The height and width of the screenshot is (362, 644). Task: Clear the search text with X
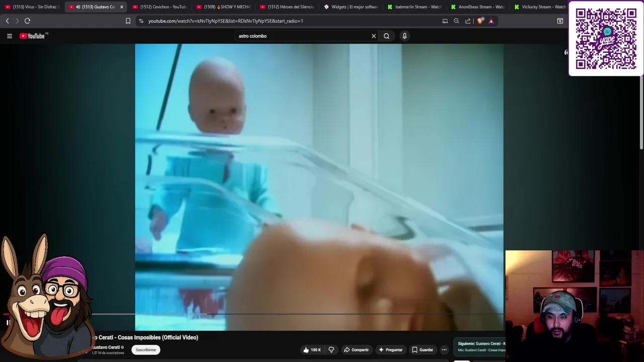374,36
